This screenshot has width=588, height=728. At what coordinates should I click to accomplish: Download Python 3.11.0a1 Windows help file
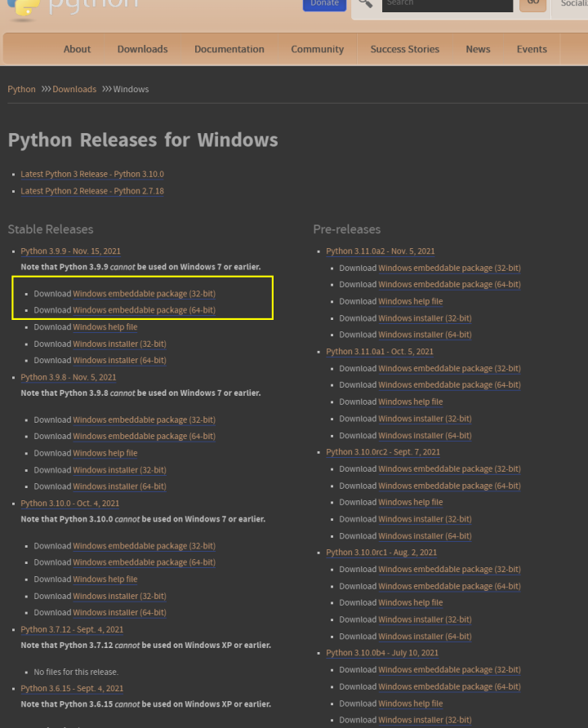[x=410, y=402]
